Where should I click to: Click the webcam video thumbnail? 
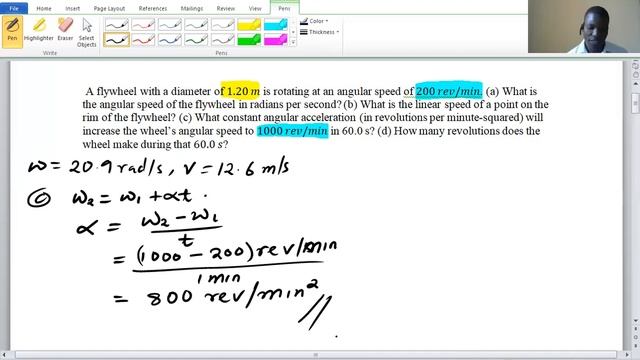584,27
